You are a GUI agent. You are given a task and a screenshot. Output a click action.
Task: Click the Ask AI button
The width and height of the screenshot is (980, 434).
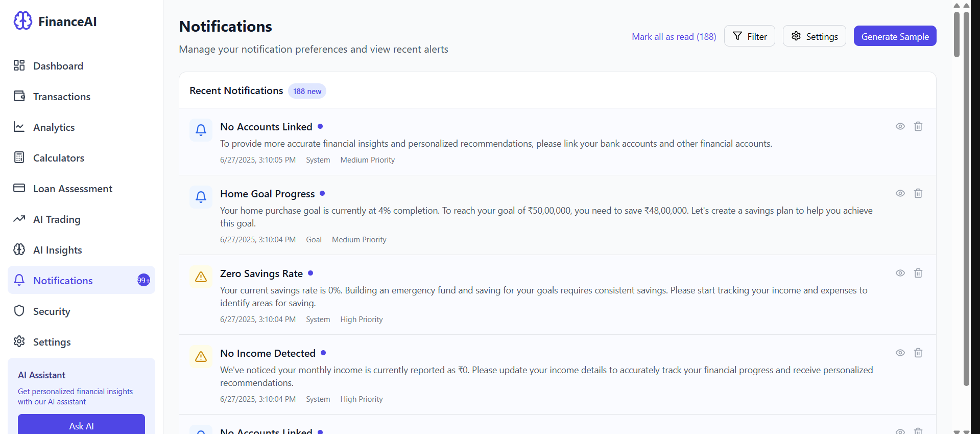coord(81,425)
